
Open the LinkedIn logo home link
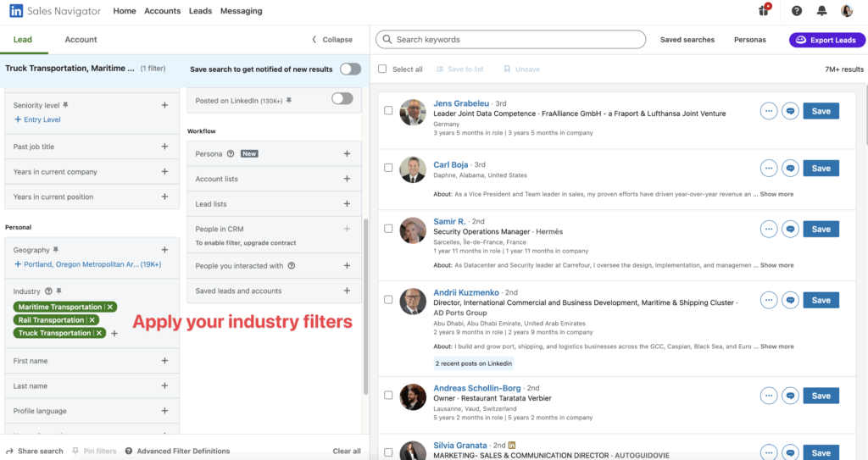coord(16,10)
